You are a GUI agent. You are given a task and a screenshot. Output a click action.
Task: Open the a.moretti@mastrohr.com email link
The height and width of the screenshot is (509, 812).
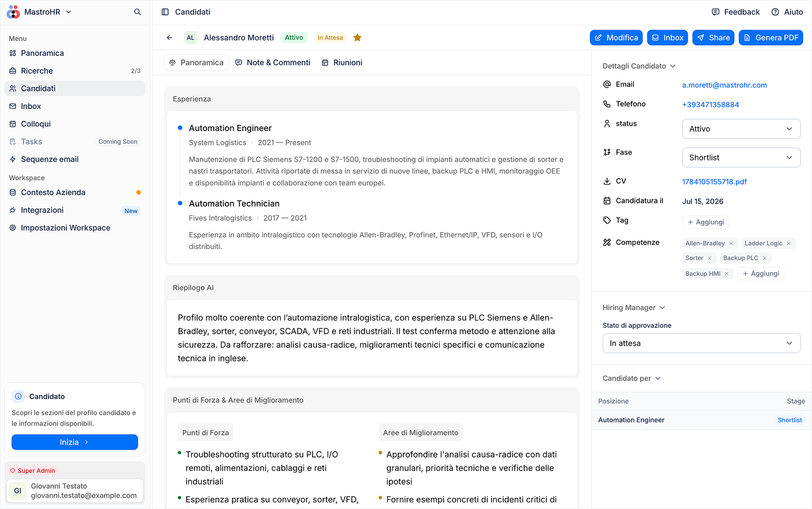[725, 85]
